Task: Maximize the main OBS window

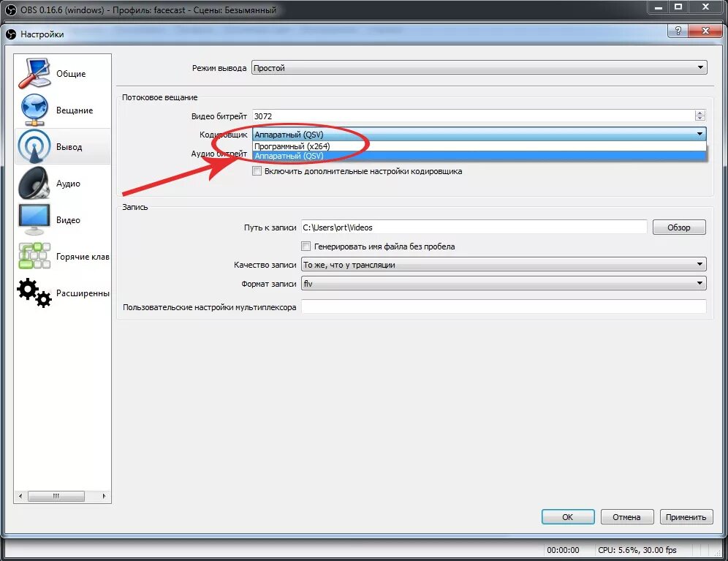Action: click(x=678, y=7)
